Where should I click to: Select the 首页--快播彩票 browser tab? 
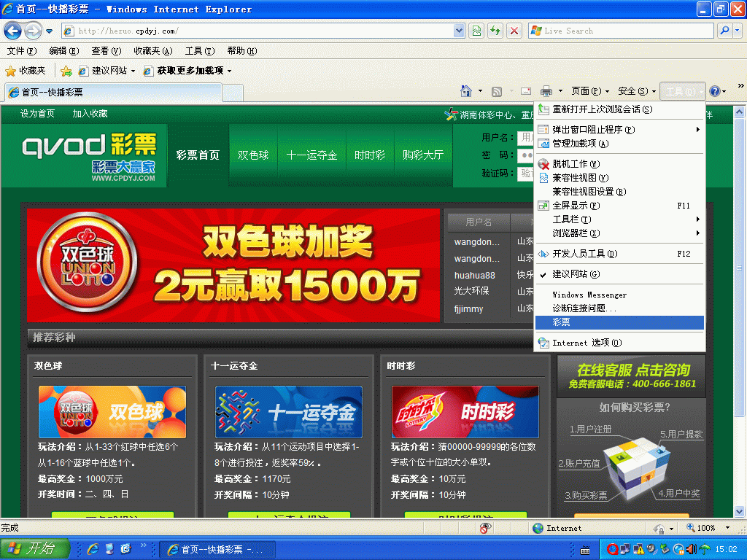coord(113,93)
